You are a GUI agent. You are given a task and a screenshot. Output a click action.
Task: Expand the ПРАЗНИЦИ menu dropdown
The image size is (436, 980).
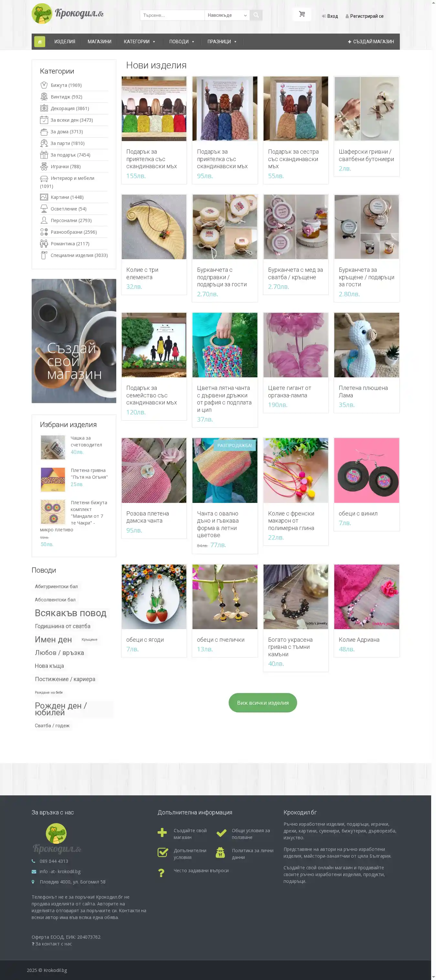point(222,41)
